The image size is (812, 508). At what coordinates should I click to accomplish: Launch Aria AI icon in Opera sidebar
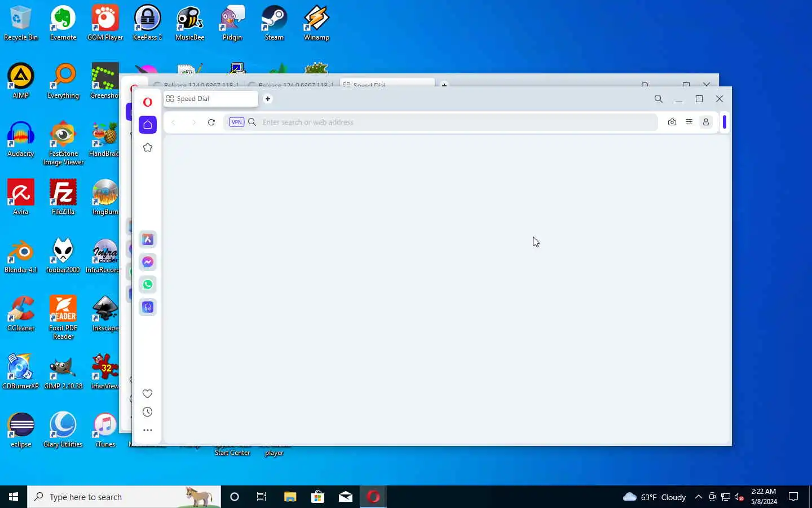[148, 239]
